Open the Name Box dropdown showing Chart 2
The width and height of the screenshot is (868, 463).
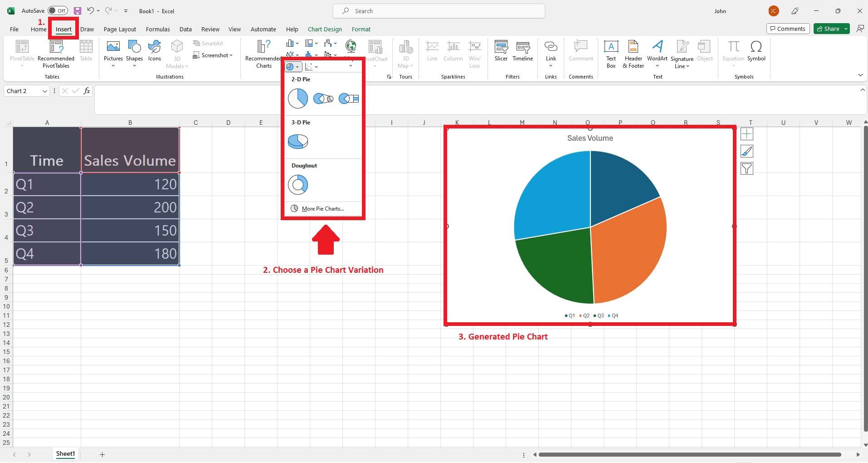click(x=44, y=91)
